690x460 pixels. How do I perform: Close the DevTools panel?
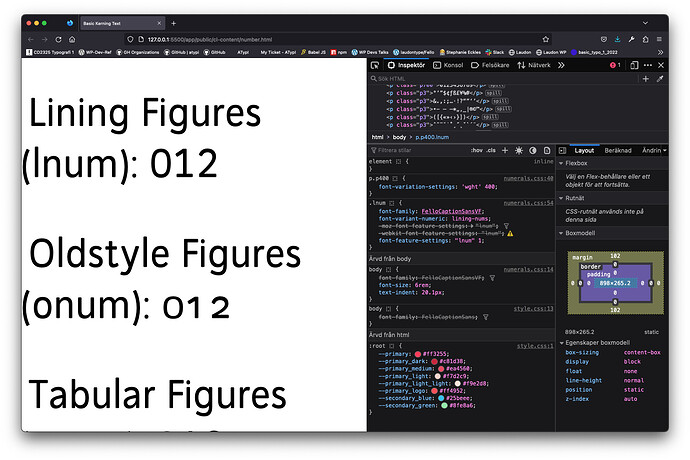pyautogui.click(x=660, y=65)
